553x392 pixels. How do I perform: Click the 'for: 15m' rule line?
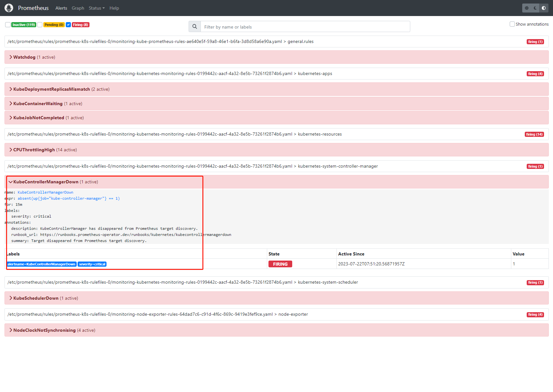coord(13,204)
